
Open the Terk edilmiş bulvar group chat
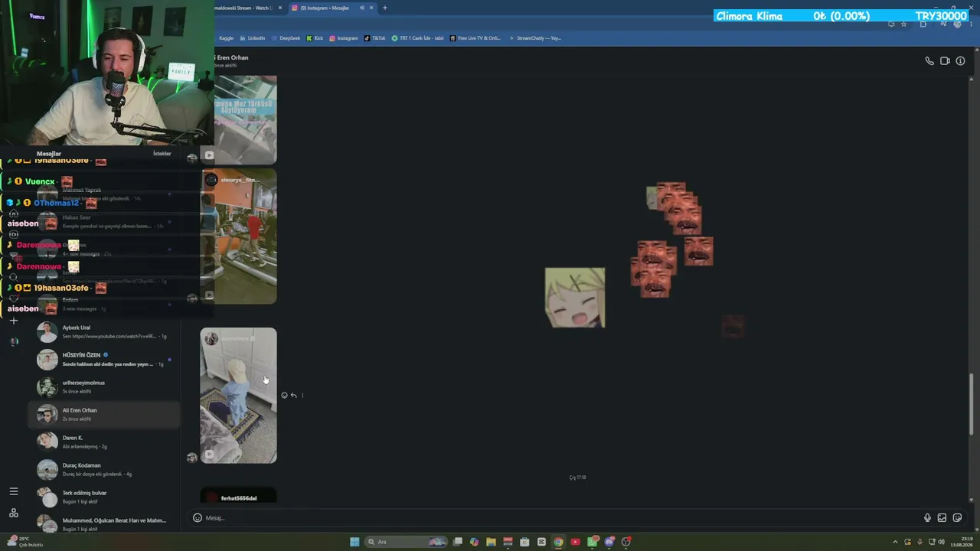pyautogui.click(x=104, y=497)
